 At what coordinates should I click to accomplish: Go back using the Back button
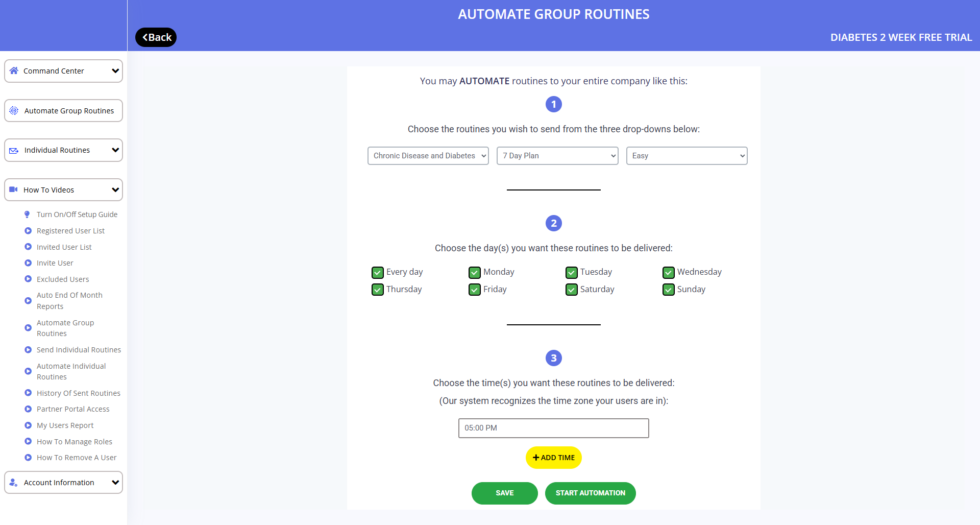tap(156, 37)
